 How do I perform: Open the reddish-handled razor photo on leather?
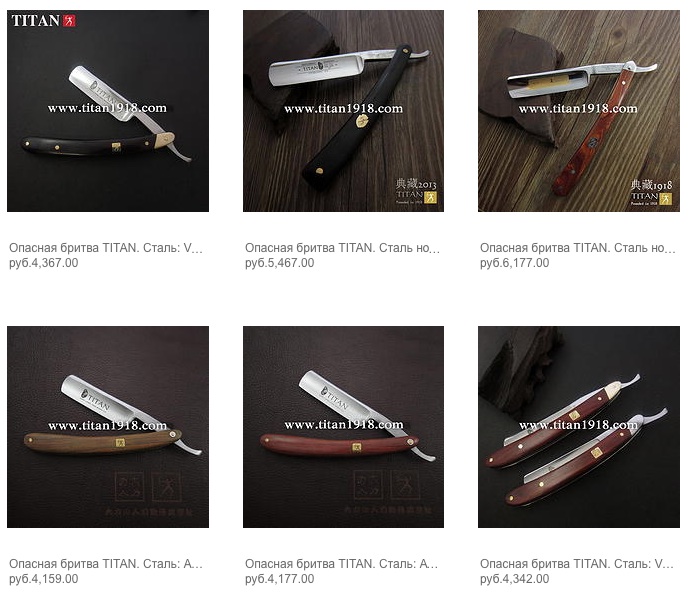(343, 427)
